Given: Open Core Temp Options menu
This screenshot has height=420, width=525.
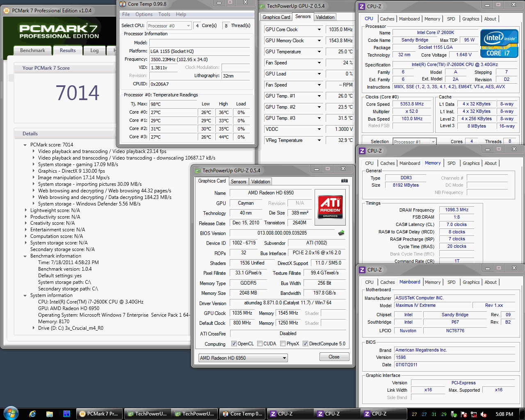Looking at the screenshot, I should (144, 14).
